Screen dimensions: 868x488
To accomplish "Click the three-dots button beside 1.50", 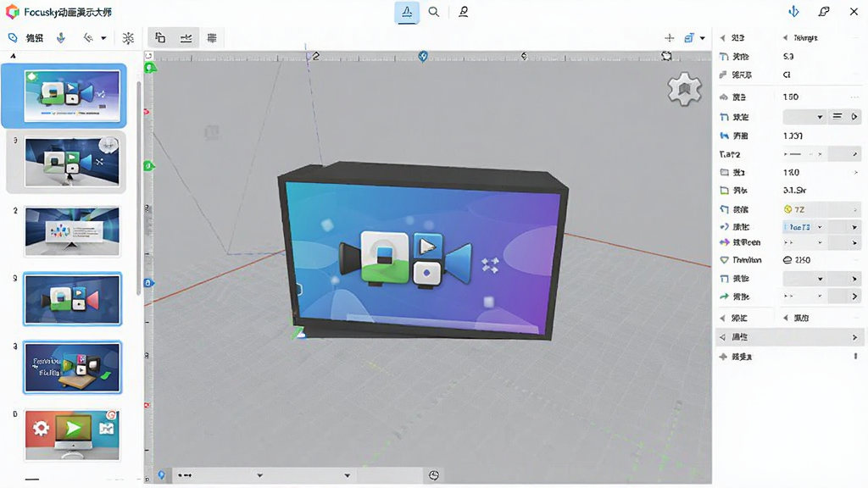I will coord(854,97).
